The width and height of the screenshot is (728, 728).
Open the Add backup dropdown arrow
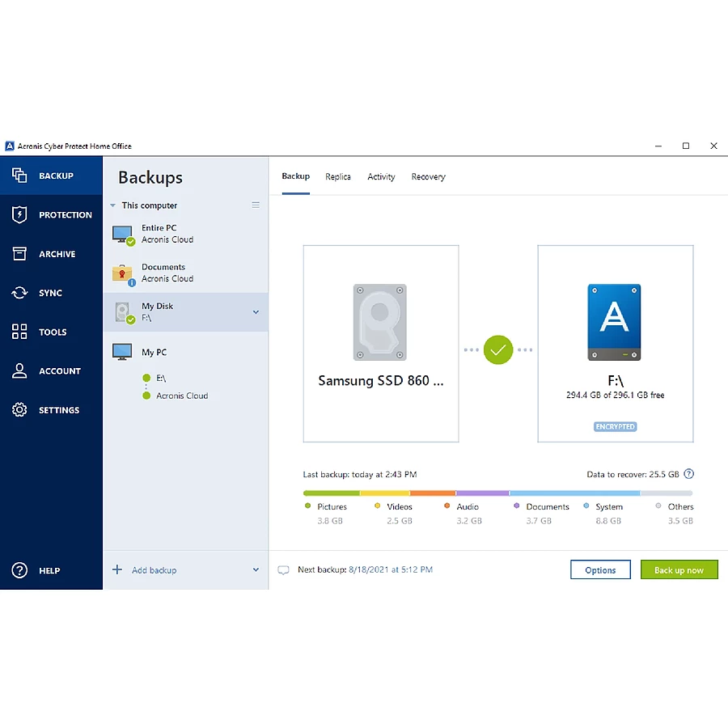pos(256,569)
